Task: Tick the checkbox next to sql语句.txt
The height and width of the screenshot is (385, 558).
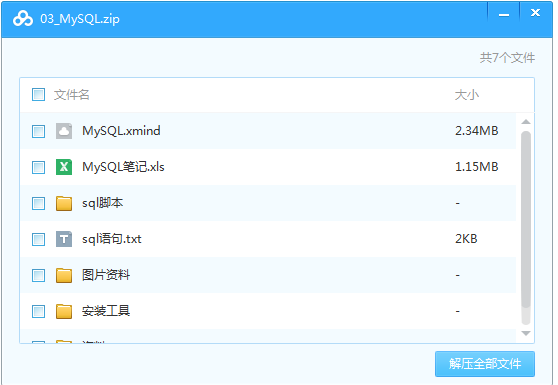Action: click(38, 239)
